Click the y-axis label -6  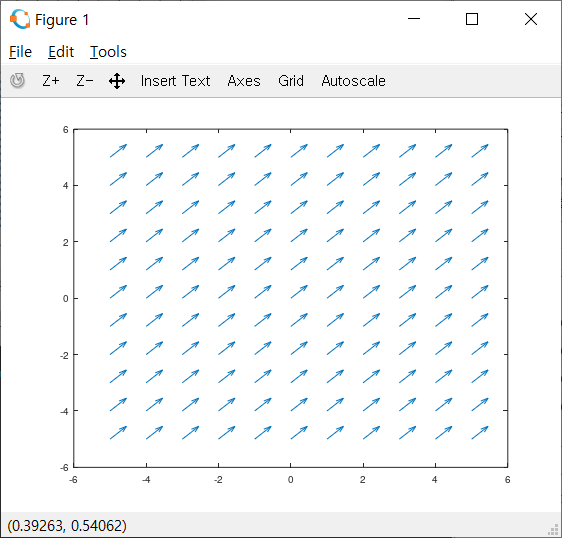pyautogui.click(x=64, y=467)
